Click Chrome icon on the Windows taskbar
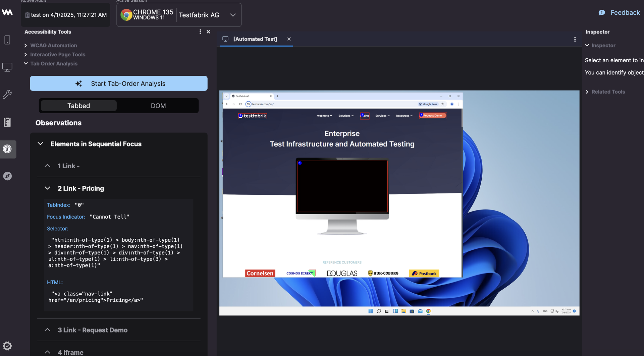This screenshot has width=644, height=356. (428, 311)
